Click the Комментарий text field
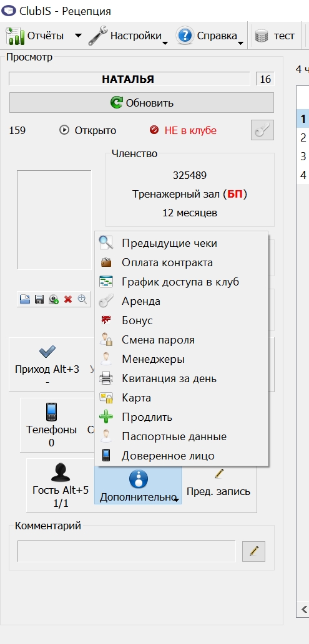Viewport: 309px width, 644px height. click(126, 551)
